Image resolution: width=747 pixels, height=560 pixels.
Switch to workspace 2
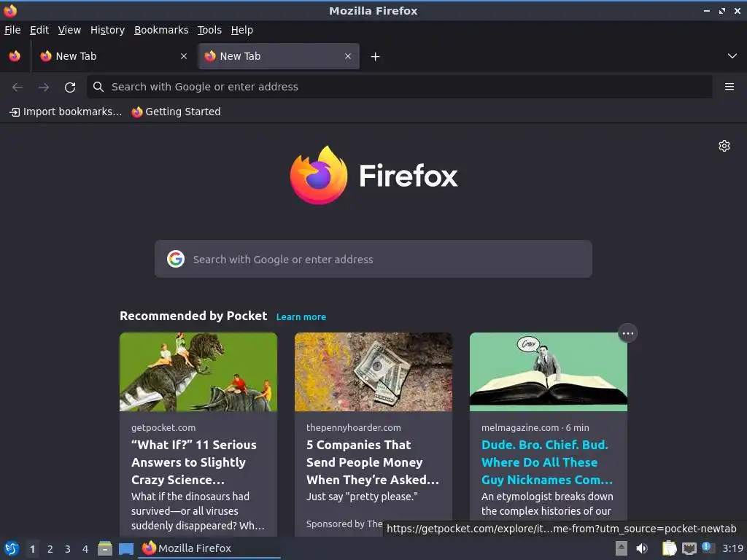50,549
